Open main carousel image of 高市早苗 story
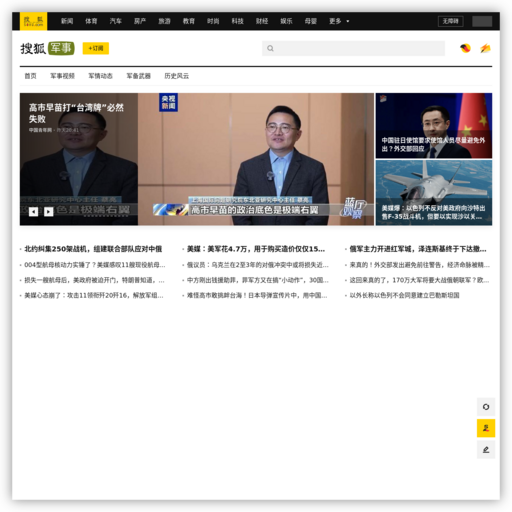512x512 pixels. click(256, 159)
